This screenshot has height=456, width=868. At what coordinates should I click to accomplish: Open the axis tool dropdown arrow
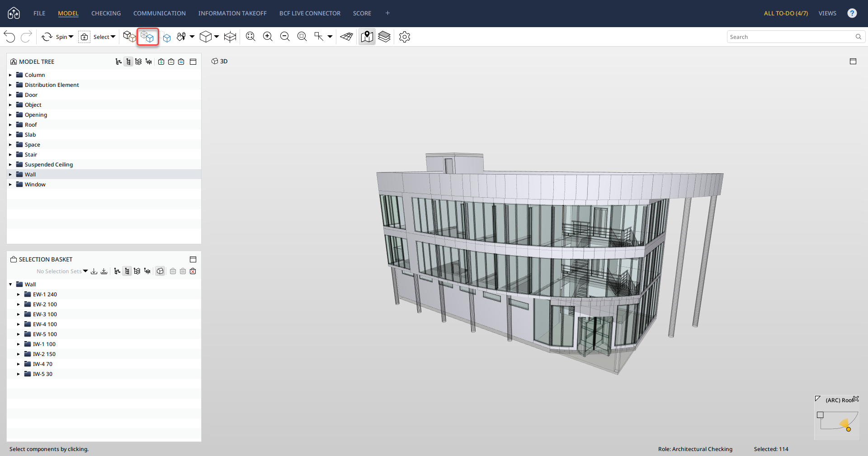tap(330, 37)
